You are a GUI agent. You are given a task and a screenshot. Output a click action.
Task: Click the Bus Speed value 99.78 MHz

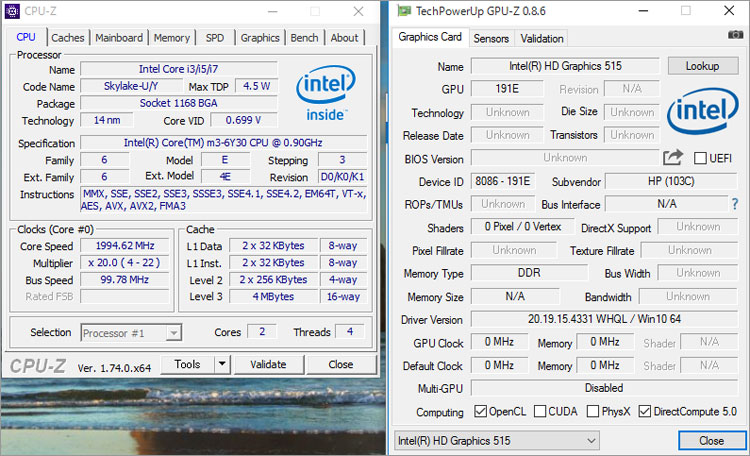[125, 279]
